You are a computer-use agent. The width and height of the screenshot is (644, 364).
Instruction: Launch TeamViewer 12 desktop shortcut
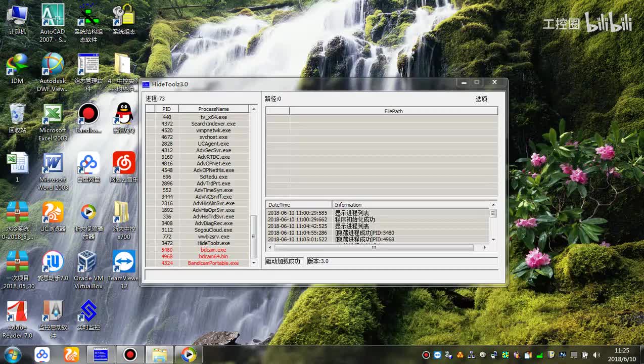pyautogui.click(x=124, y=270)
